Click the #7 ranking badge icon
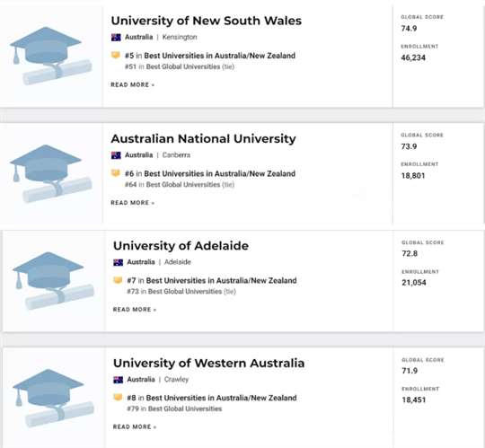 click(118, 280)
